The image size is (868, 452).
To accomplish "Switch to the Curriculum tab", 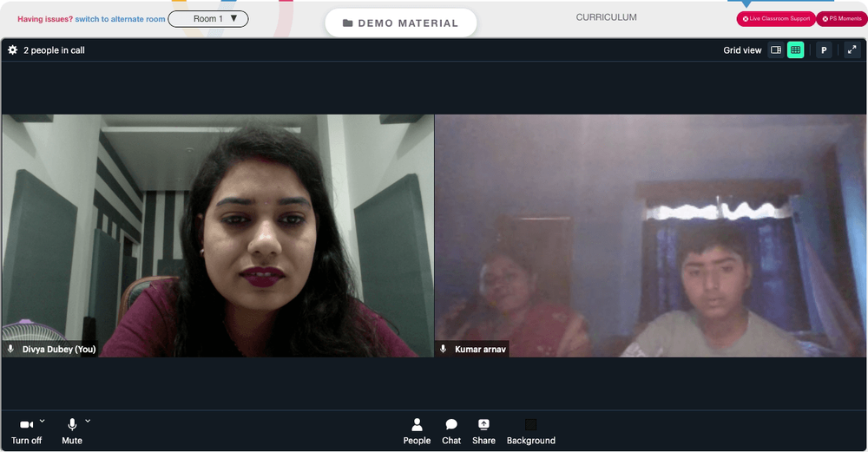I will click(606, 17).
